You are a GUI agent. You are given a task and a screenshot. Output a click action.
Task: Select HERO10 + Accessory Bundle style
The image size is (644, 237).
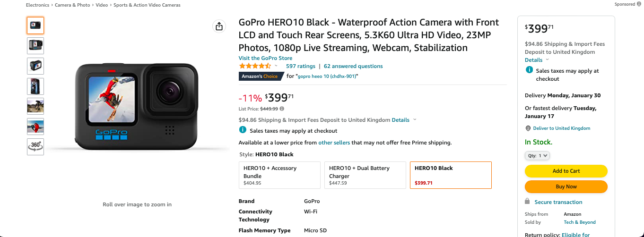[x=279, y=175]
